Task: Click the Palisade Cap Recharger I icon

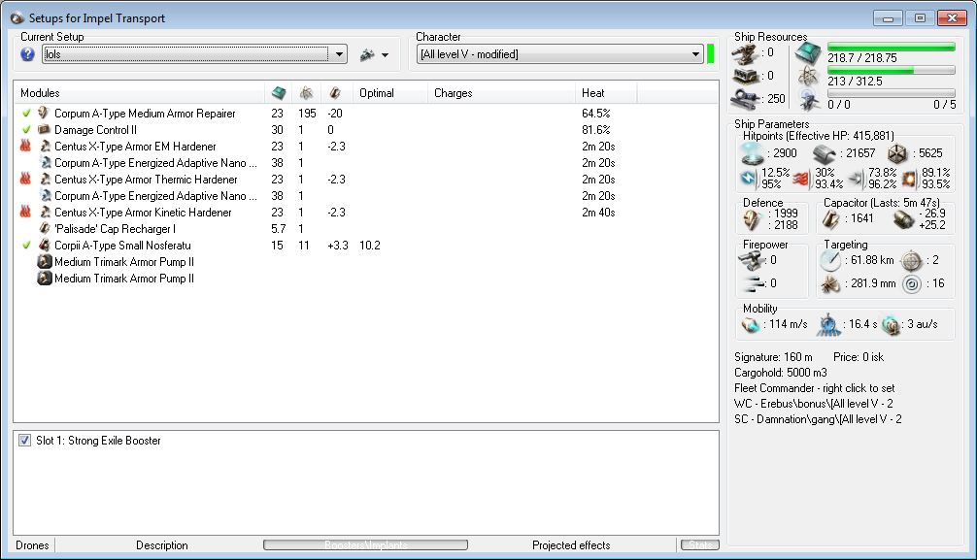Action: [x=44, y=229]
